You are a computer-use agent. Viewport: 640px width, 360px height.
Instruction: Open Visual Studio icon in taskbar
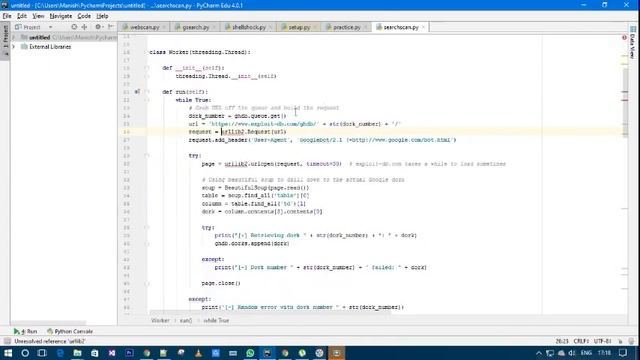112,353
